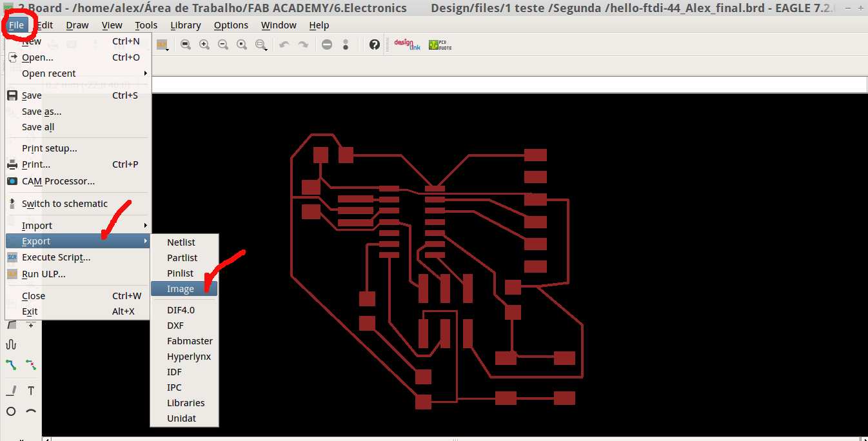Select the Miter tool icon
This screenshot has height=441, width=868.
pos(11,326)
